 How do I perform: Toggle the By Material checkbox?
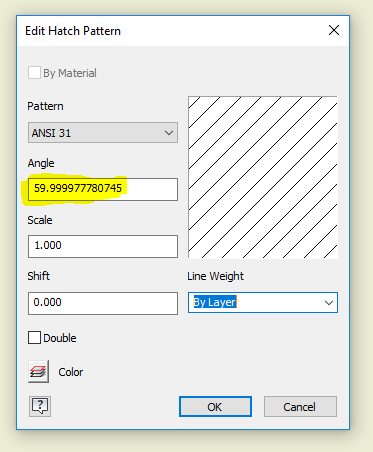click(34, 73)
